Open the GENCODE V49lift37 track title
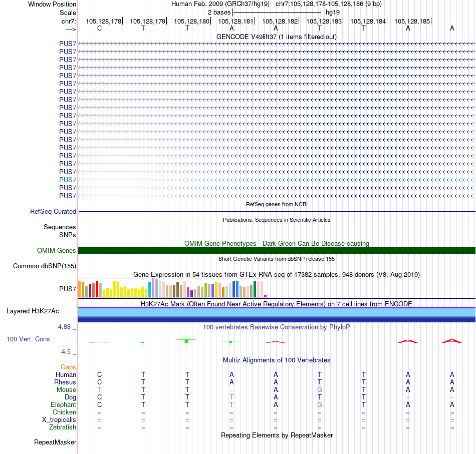 [x=276, y=37]
